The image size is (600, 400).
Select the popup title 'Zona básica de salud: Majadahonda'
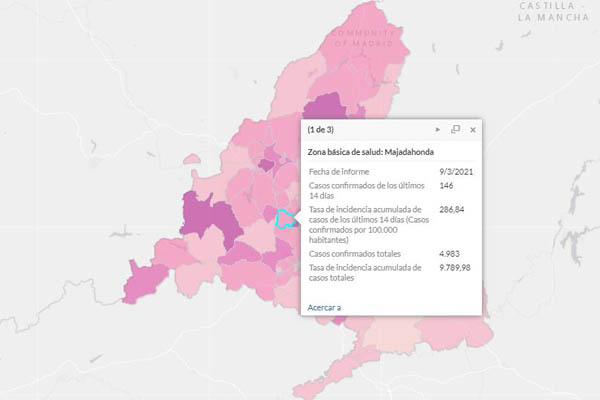click(x=372, y=152)
